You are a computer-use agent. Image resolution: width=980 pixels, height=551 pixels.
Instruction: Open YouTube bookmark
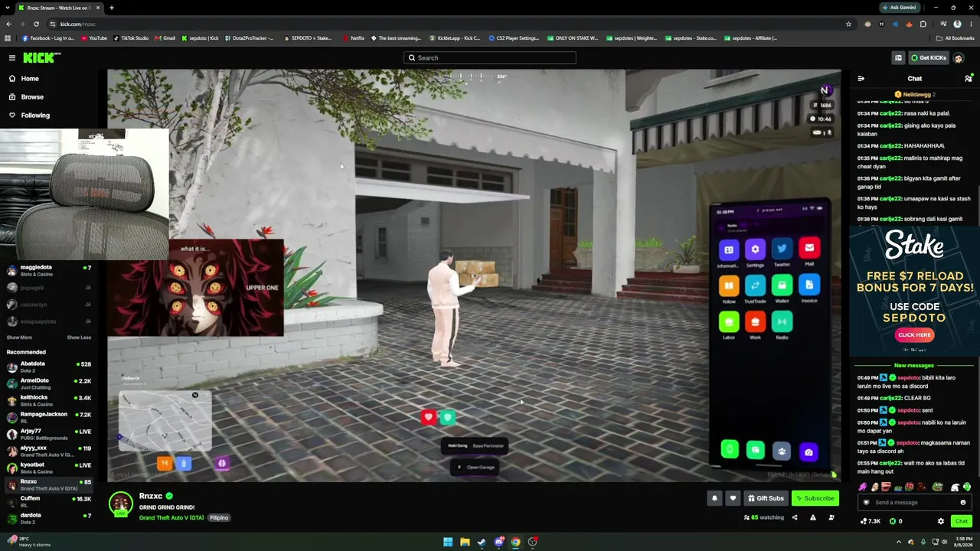tap(93, 37)
